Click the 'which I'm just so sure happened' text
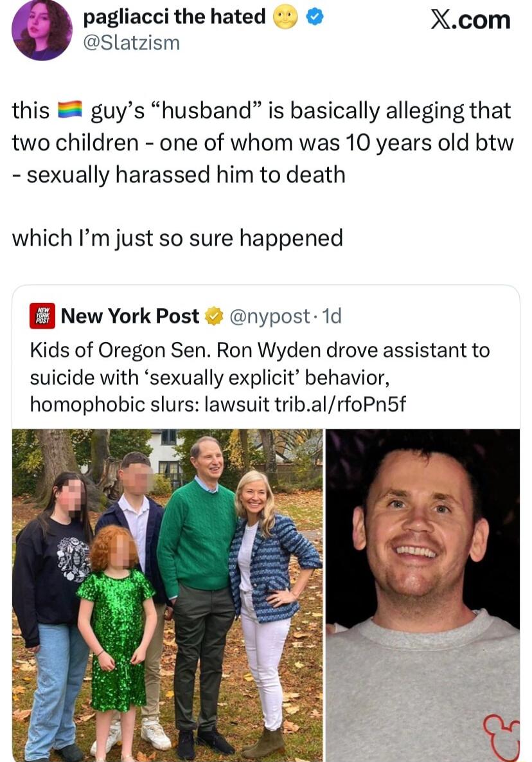Image resolution: width=532 pixels, height=762 pixels. point(178,239)
